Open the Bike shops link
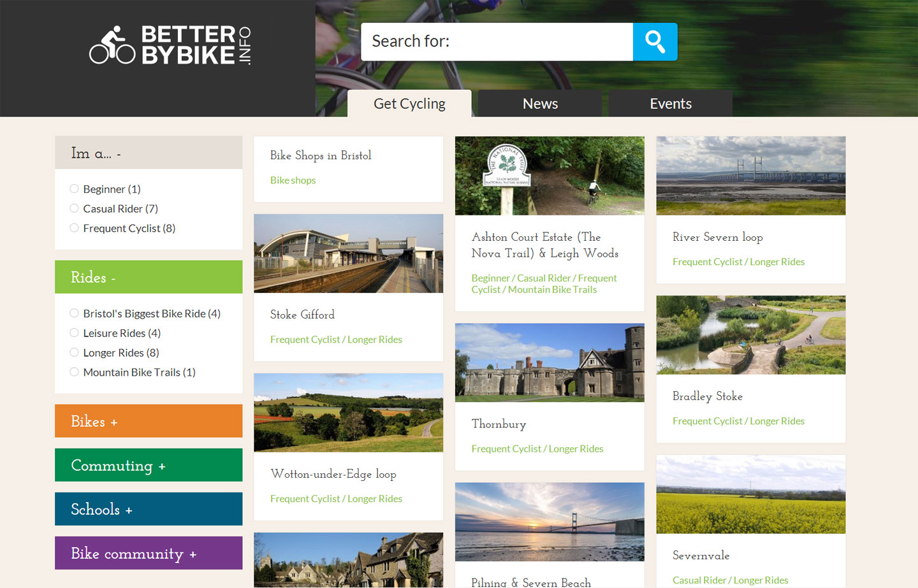This screenshot has width=918, height=588. [x=293, y=180]
